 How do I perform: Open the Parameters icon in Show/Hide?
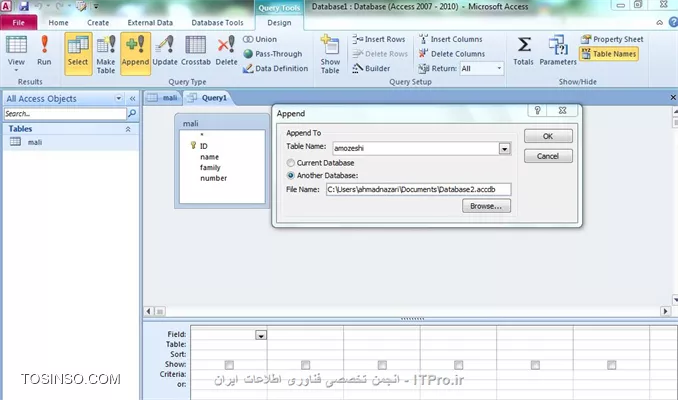click(x=558, y=48)
